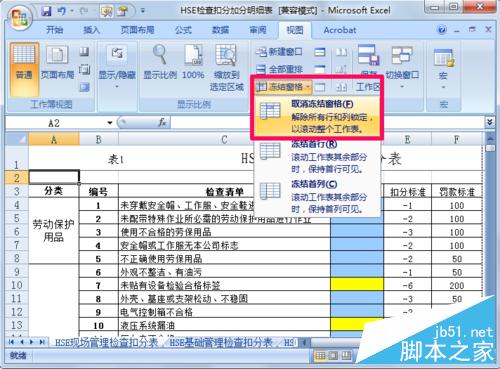
Task: Select column F header
Action: click(x=457, y=139)
